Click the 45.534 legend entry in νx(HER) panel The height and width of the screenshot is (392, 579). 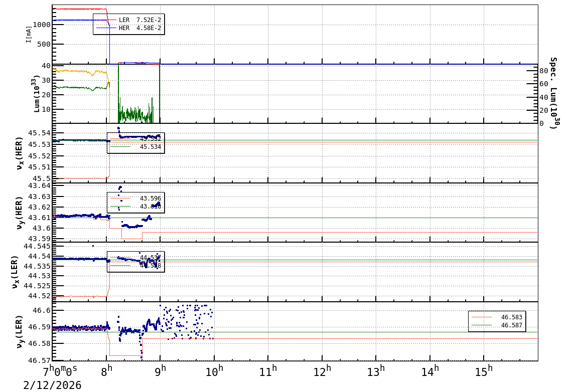pos(150,147)
